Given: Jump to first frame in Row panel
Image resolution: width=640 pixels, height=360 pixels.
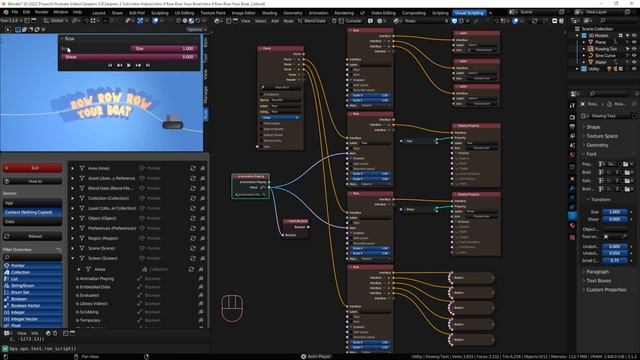Looking at the screenshot, I should point(110,65).
